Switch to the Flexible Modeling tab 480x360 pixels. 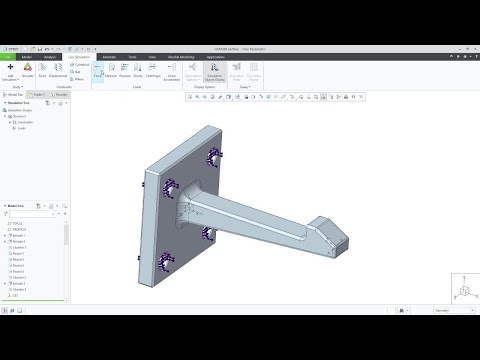point(181,57)
